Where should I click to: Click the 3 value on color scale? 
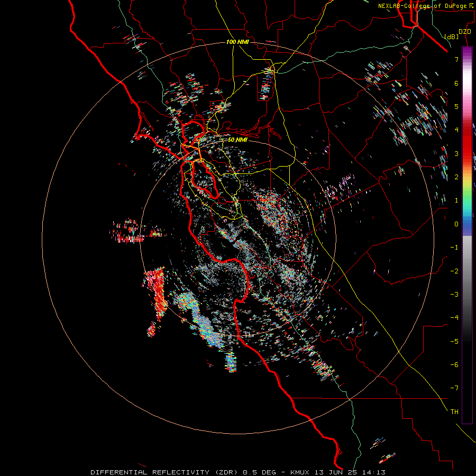(456, 153)
